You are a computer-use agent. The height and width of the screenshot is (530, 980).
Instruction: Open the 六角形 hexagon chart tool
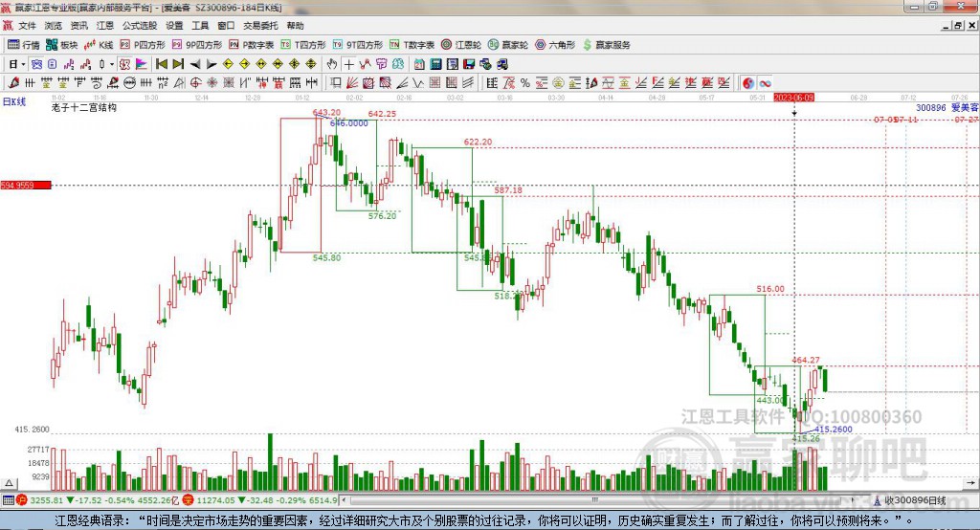pos(555,45)
